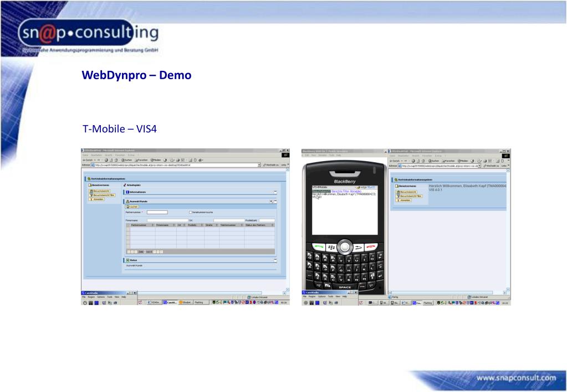
Task: Click Wechseln zu button in left browser
Action: click(x=271, y=165)
